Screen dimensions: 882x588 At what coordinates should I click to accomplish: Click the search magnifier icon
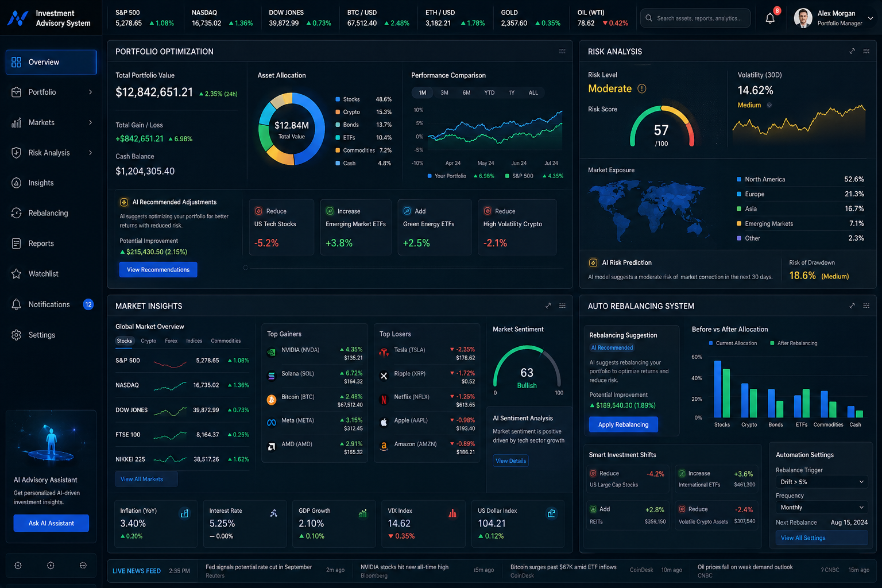[x=649, y=18]
